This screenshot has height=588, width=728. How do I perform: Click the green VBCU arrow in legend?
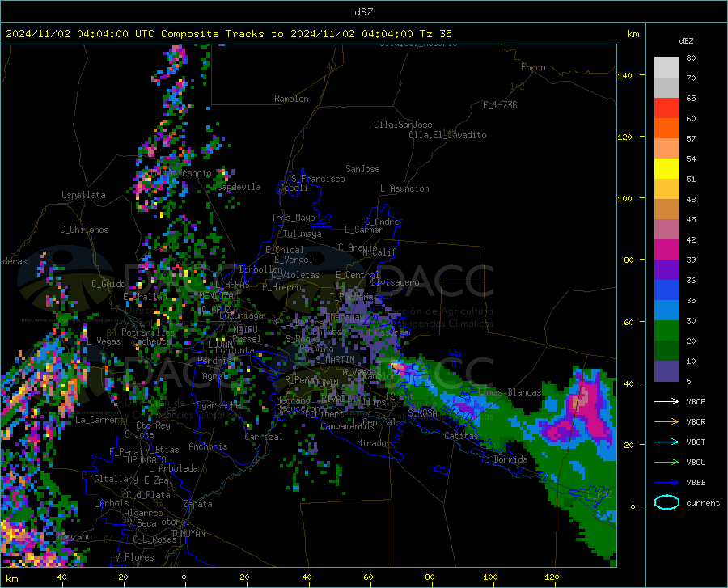pyautogui.click(x=667, y=463)
